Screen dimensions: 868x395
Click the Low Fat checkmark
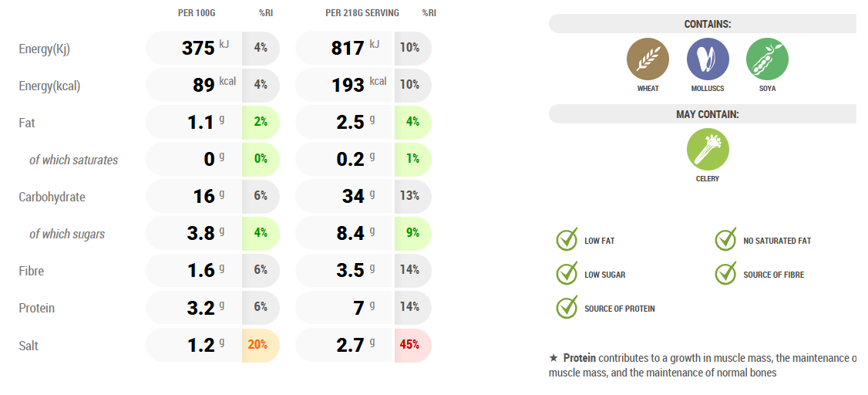567,241
